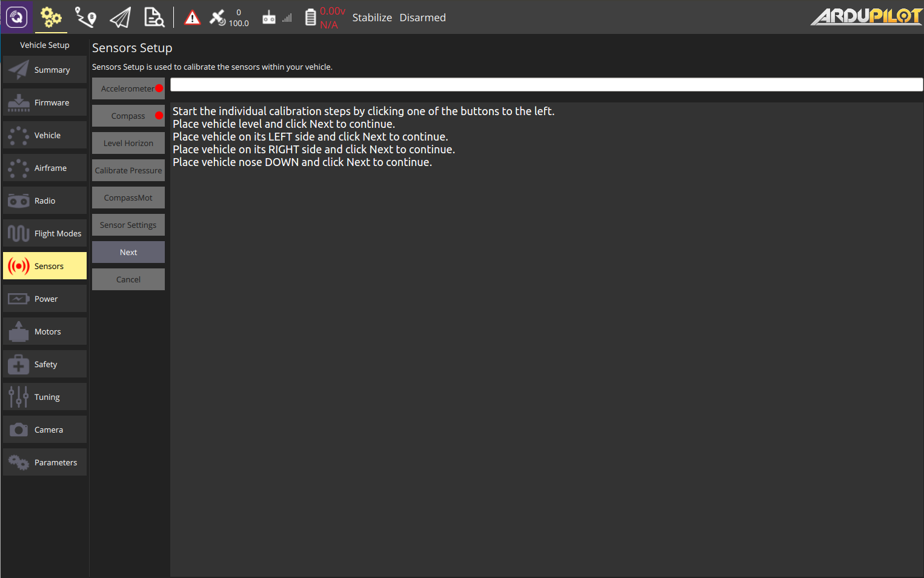Click the 0.00v battery voltage reading
This screenshot has height=578, width=924.
[333, 11]
